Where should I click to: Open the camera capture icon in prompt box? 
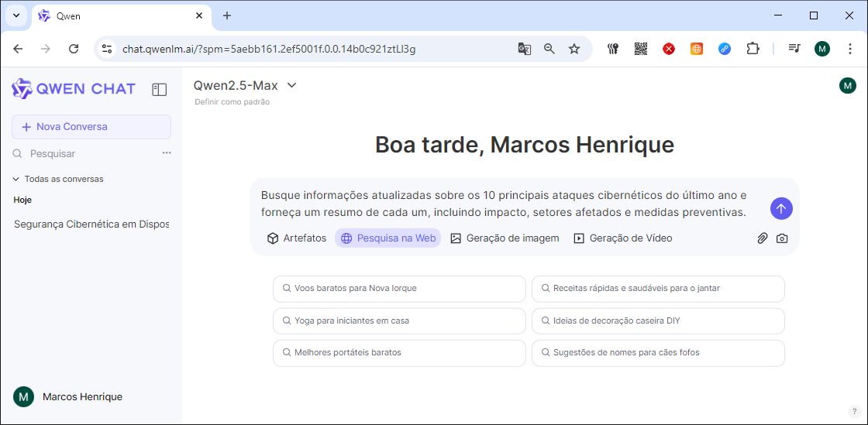tap(782, 238)
